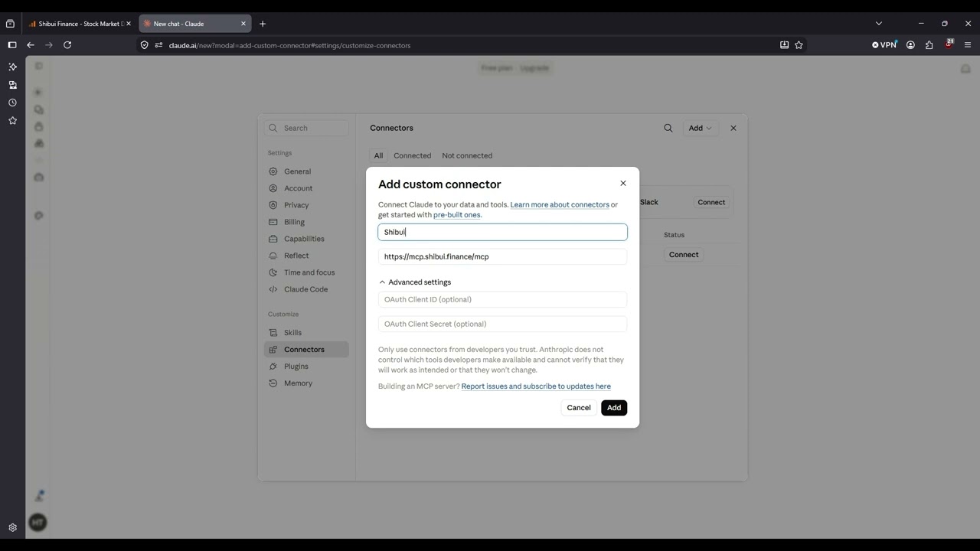Click the tracking protection shield icon
Viewport: 980px width, 551px height.
pos(144,45)
